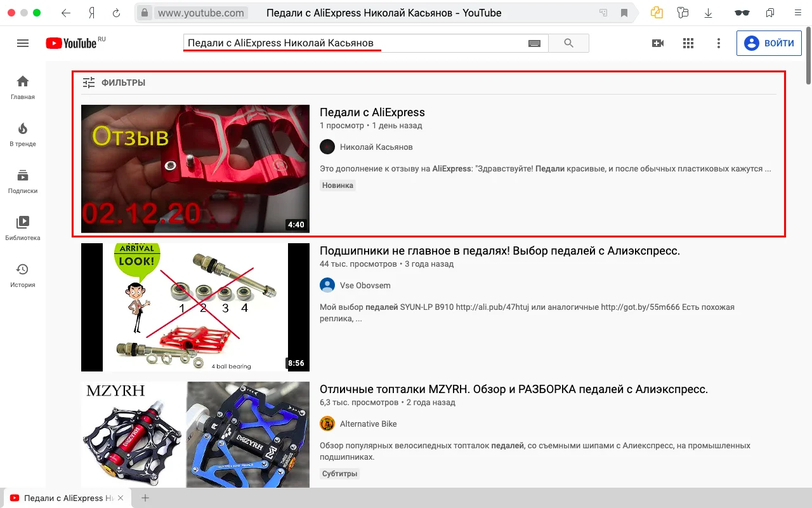
Task: Click the ВОЙТИ sign-in button
Action: click(x=770, y=43)
